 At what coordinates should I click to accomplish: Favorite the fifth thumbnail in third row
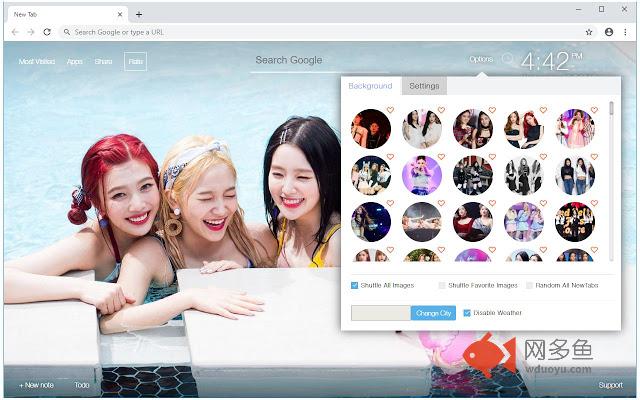tap(594, 203)
